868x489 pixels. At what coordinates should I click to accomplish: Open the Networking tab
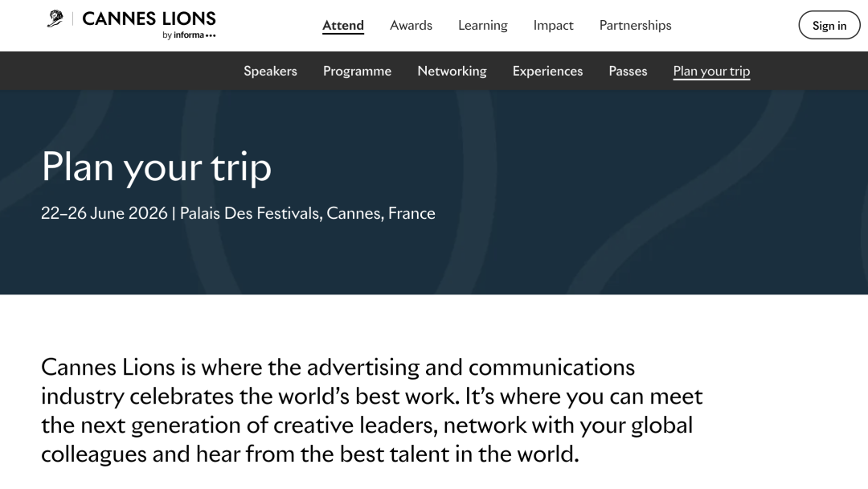point(452,71)
